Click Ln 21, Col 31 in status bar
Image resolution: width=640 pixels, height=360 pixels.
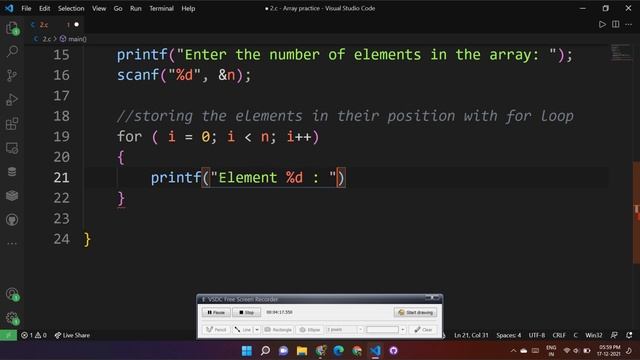(x=471, y=335)
